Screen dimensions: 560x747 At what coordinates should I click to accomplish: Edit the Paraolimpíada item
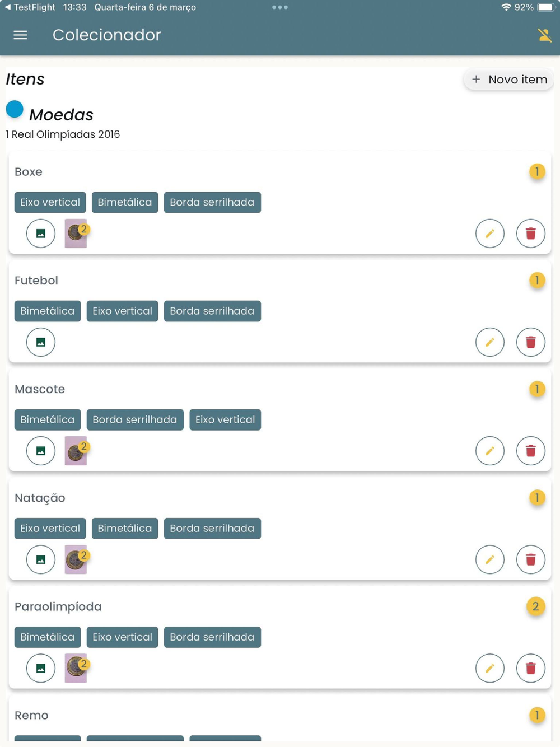(490, 668)
